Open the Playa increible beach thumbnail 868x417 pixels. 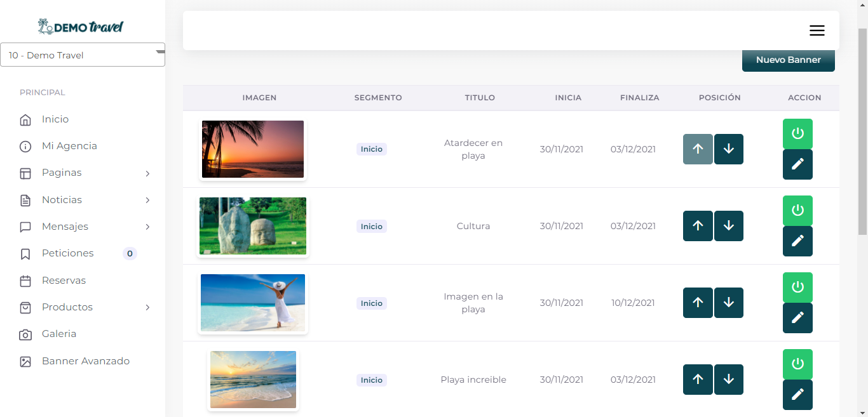(253, 380)
